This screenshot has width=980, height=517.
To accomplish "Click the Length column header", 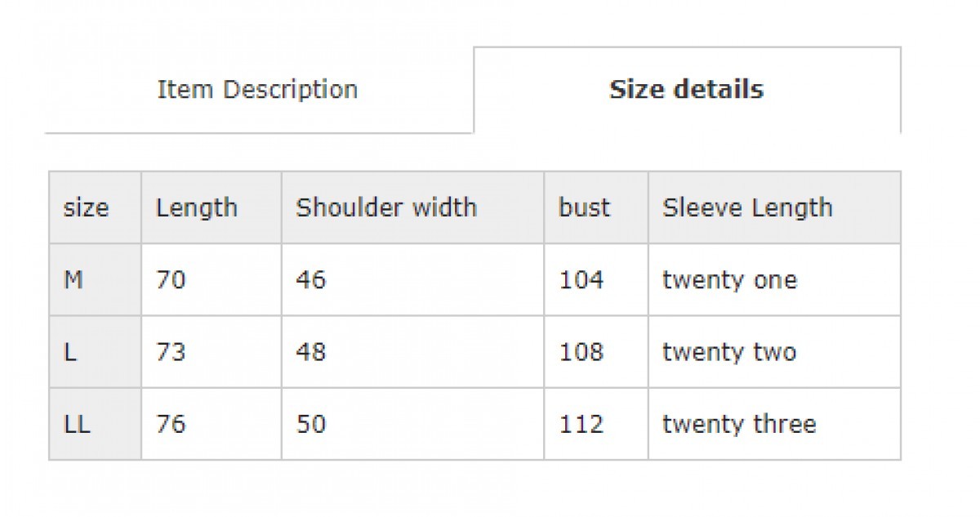I will [x=197, y=207].
